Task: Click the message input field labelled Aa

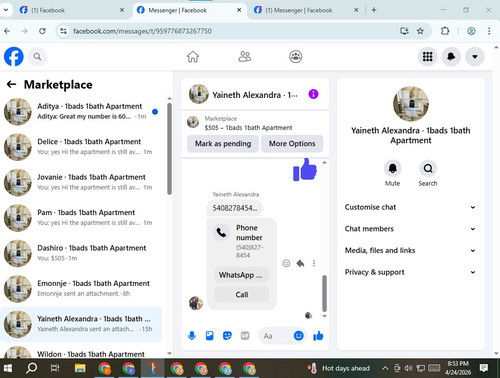Action: [x=277, y=336]
